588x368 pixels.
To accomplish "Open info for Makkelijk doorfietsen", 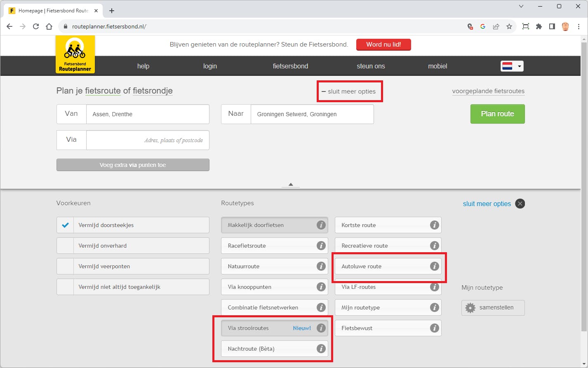I will 321,225.
